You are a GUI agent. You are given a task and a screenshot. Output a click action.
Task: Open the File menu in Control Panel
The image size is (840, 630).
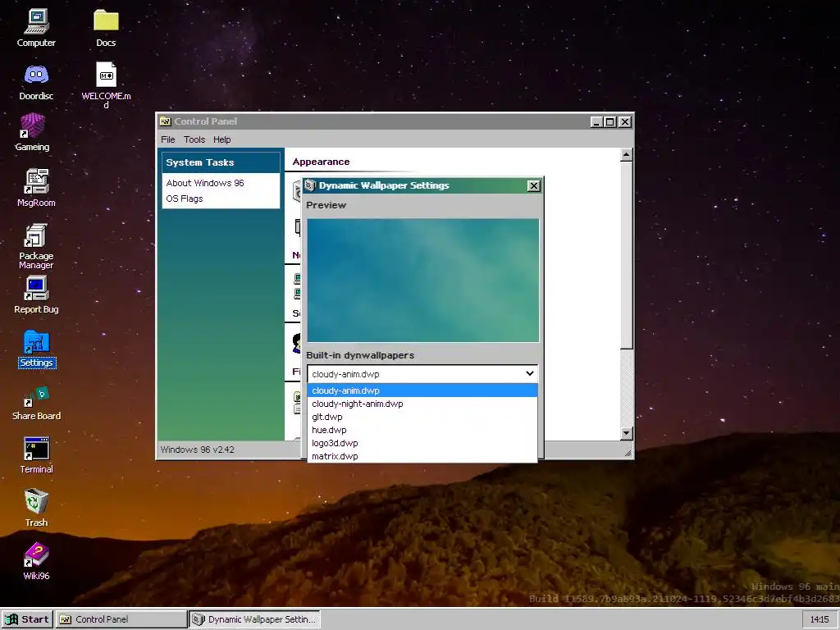coord(167,139)
